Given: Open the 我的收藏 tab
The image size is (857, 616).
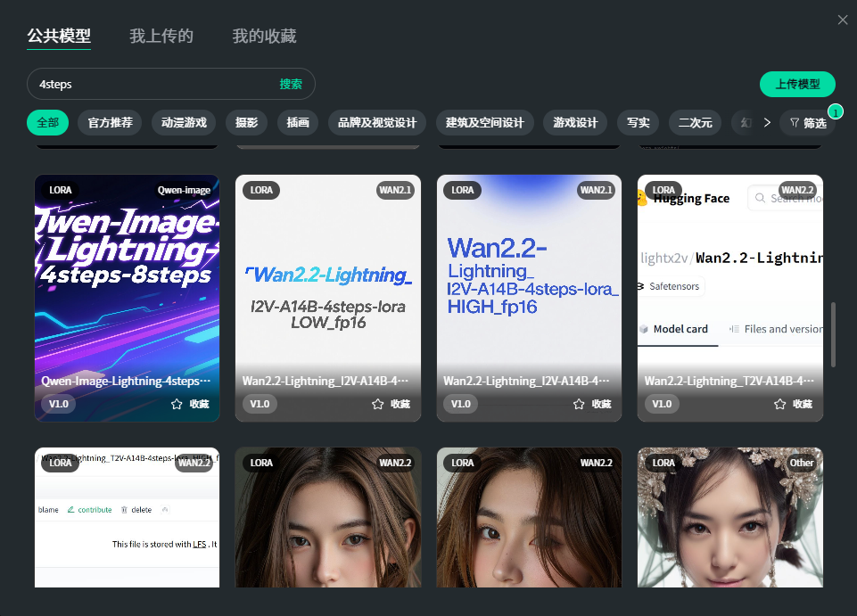Looking at the screenshot, I should [x=264, y=36].
